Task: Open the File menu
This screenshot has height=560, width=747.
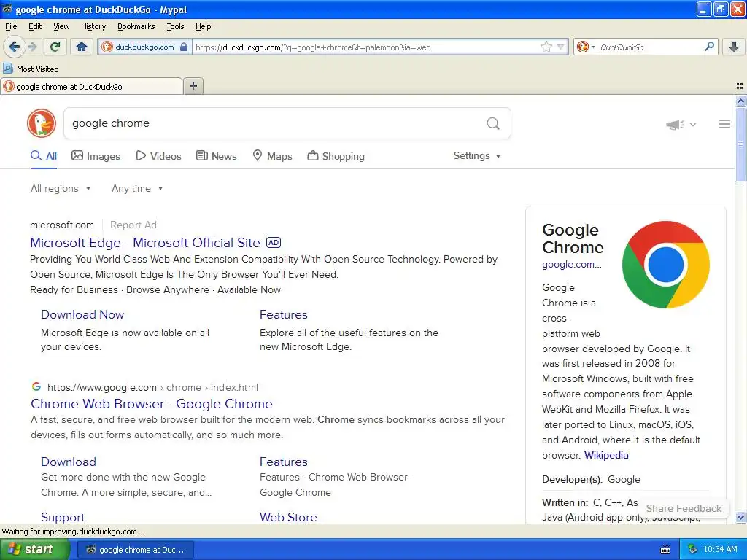Action: coord(11,26)
